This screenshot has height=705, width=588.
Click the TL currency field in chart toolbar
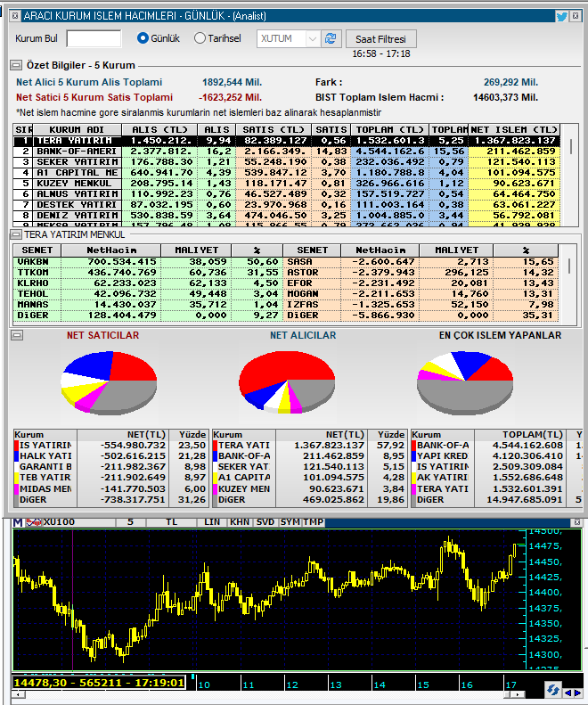[171, 522]
